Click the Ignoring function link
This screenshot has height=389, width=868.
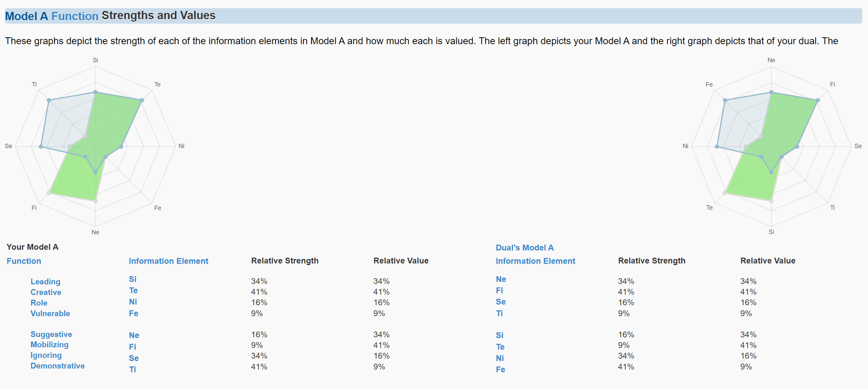point(46,355)
